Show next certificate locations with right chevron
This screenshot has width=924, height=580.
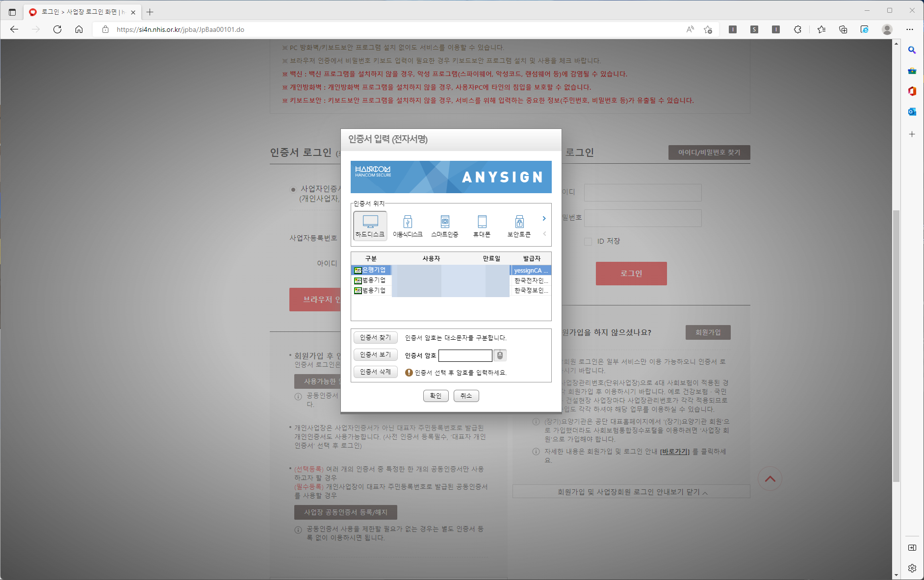(x=544, y=219)
